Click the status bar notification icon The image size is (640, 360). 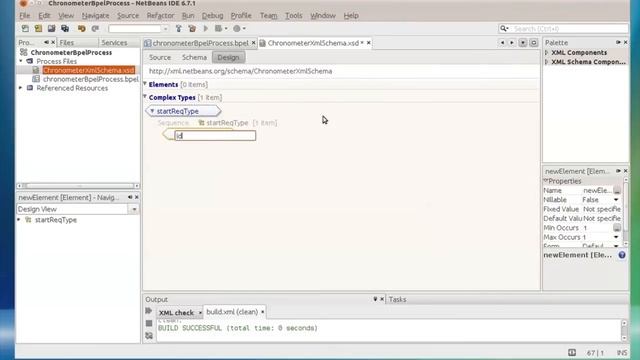pyautogui.click(x=572, y=353)
